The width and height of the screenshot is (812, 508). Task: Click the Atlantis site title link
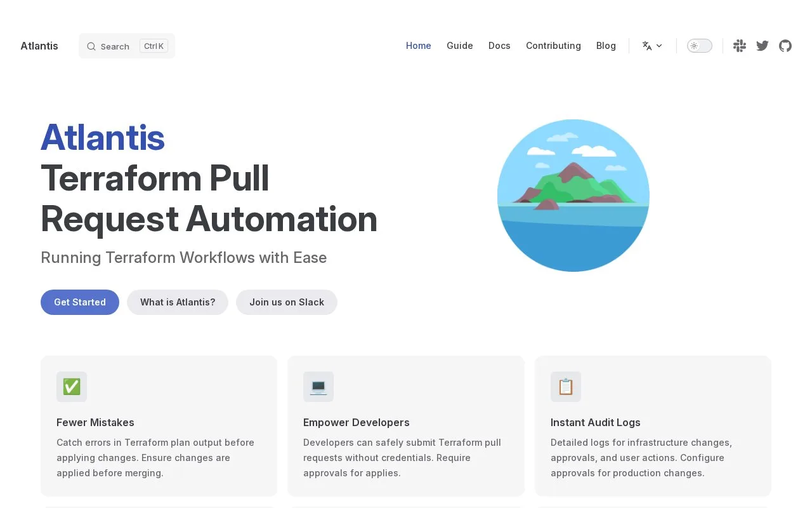click(x=39, y=46)
